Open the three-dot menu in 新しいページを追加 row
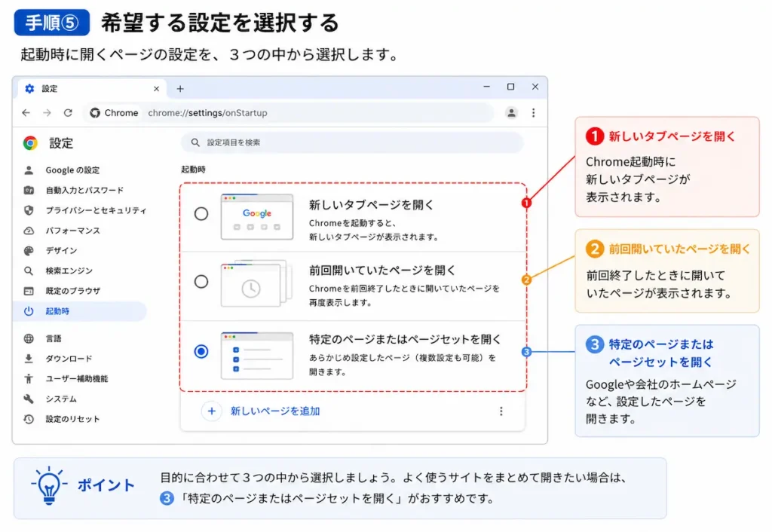The width and height of the screenshot is (772, 532). [x=501, y=411]
